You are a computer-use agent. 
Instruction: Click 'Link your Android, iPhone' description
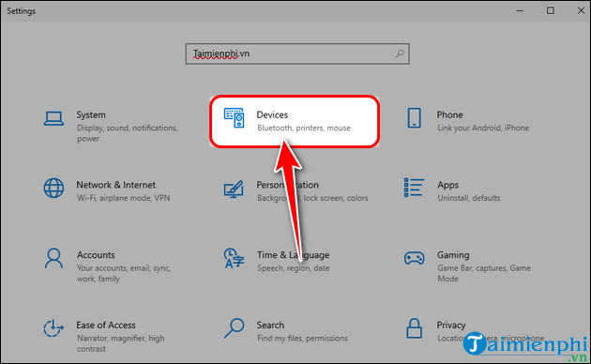pyautogui.click(x=483, y=129)
